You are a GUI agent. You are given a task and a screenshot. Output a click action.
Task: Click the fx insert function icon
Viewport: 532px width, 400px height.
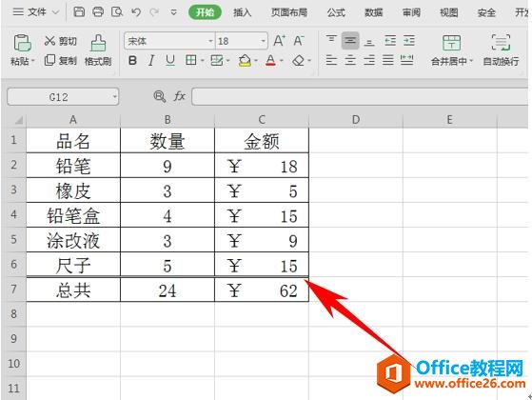point(179,96)
